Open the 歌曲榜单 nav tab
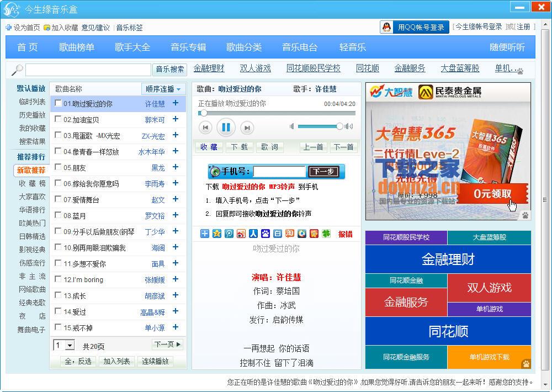552x392 pixels. click(x=77, y=47)
